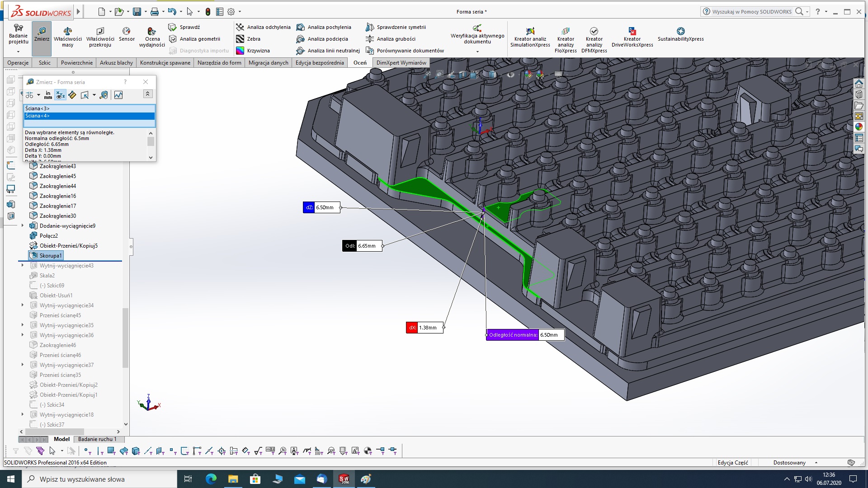Expand Wytnij-wyciągnięcie43 feature
Screen dimensions: 868x488
tap(23, 265)
